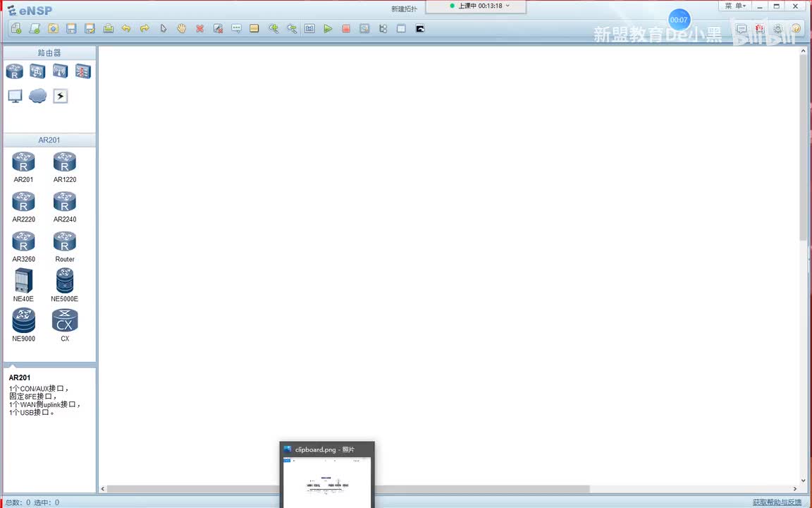
Task: Redo the last undone action
Action: pos(145,28)
